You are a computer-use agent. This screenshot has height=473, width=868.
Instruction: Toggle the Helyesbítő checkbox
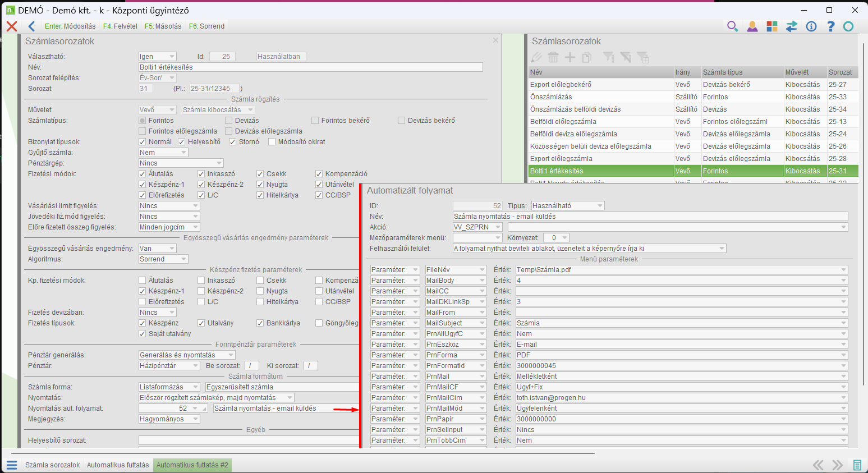click(x=182, y=142)
